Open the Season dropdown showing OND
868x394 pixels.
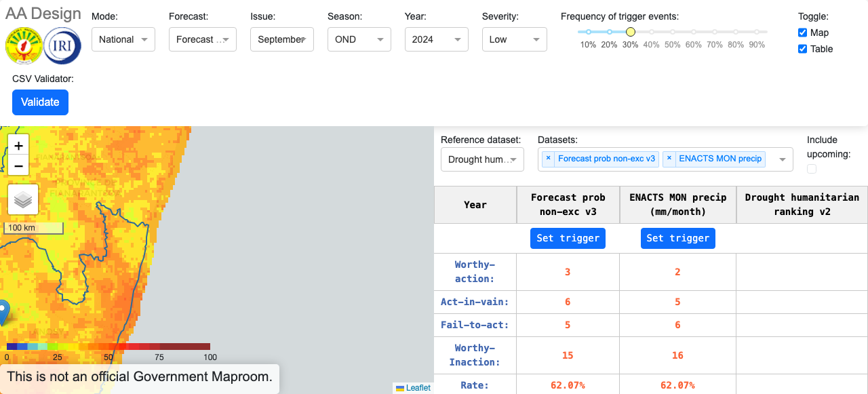pos(359,39)
